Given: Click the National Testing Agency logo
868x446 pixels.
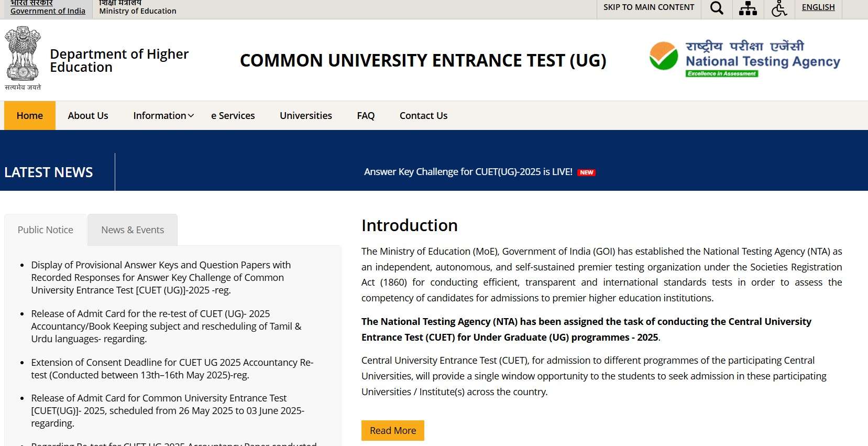Looking at the screenshot, I should (x=744, y=58).
